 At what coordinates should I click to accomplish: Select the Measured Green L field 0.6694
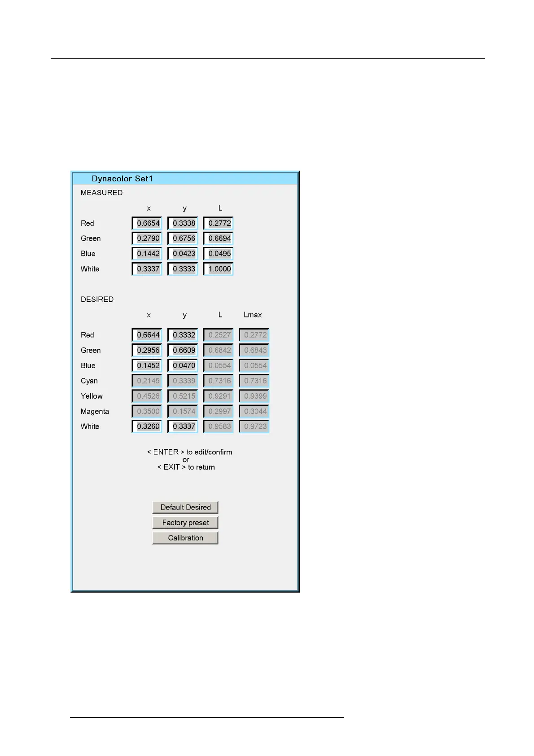tap(219, 238)
